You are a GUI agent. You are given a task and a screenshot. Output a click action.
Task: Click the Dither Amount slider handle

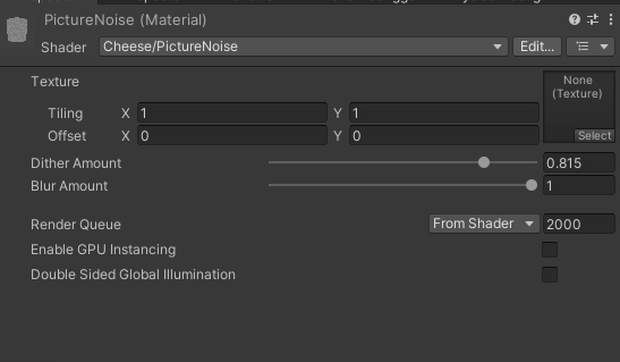click(x=484, y=162)
